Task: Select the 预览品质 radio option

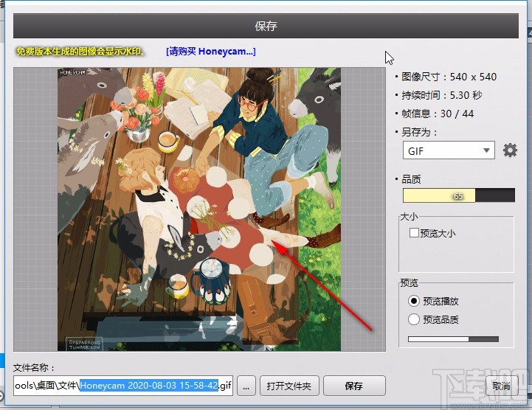Action: point(414,319)
